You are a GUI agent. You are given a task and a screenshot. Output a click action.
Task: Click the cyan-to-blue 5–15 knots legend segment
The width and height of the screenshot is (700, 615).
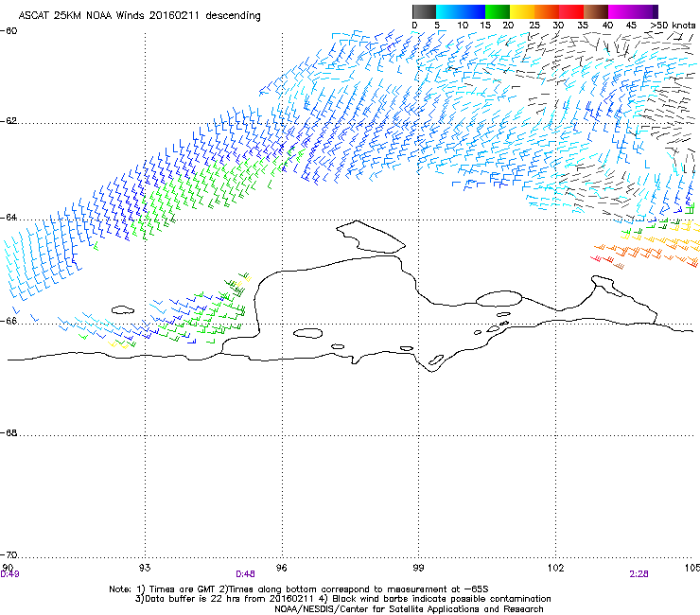click(x=461, y=11)
